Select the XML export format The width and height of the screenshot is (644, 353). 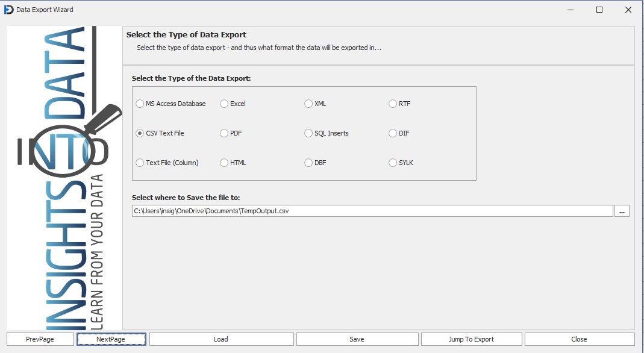[x=309, y=104]
